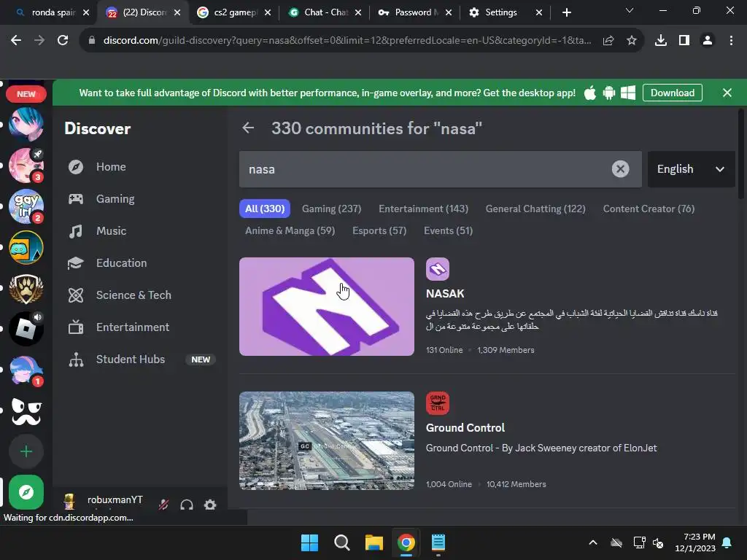Click the Apple download icon in banner

point(589,93)
